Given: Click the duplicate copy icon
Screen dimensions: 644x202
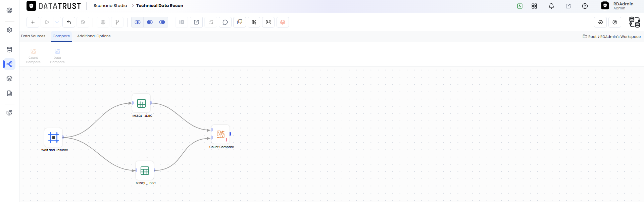Looking at the screenshot, I should pos(240,22).
